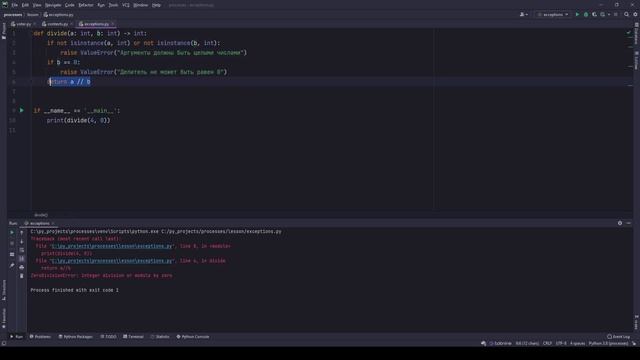The image size is (640, 360).
Task: Open the Refactor menu
Action: [86, 5]
